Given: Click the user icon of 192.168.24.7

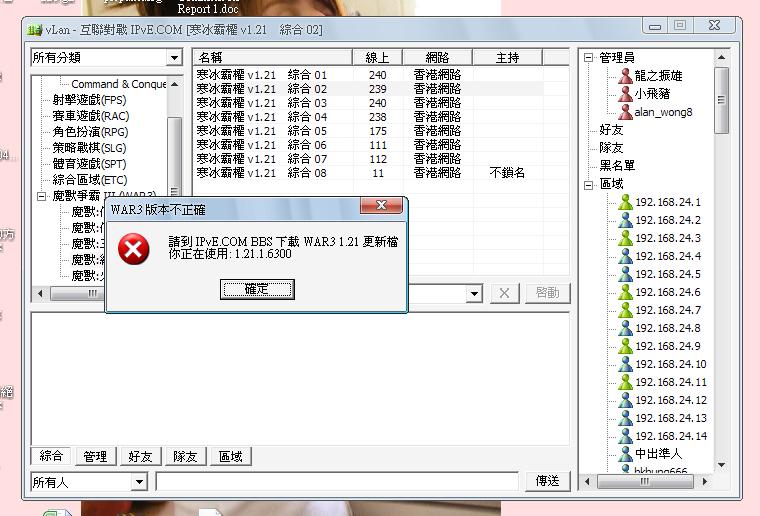Looking at the screenshot, I should tap(625, 310).
